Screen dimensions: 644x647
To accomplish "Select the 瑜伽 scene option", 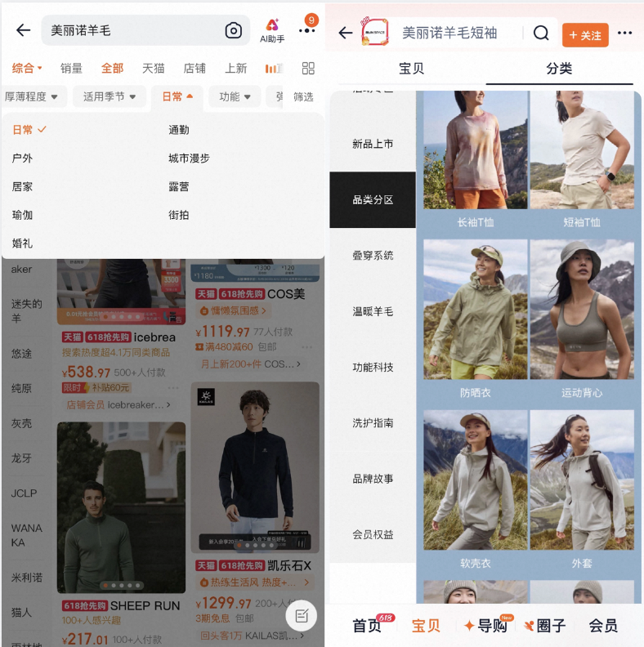I will click(22, 215).
